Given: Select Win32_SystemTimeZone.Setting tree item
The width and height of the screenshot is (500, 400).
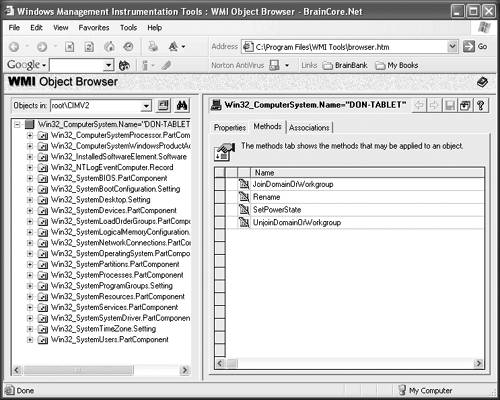Looking at the screenshot, I should pos(103,329).
